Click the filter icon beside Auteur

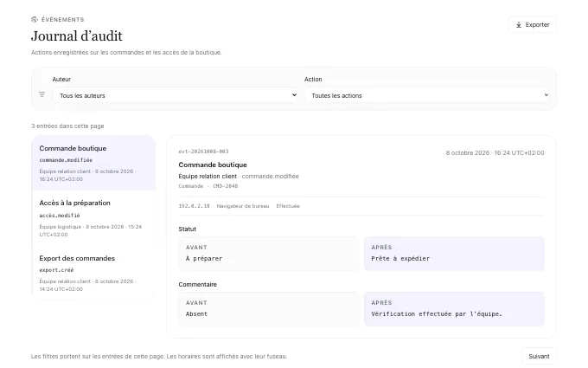click(42, 94)
